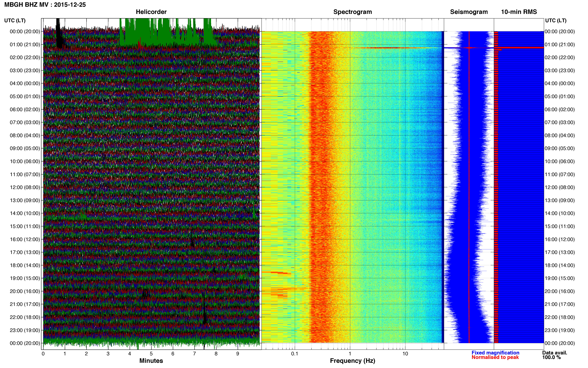Click the right '23:00 (19:00)' time label

560,330
